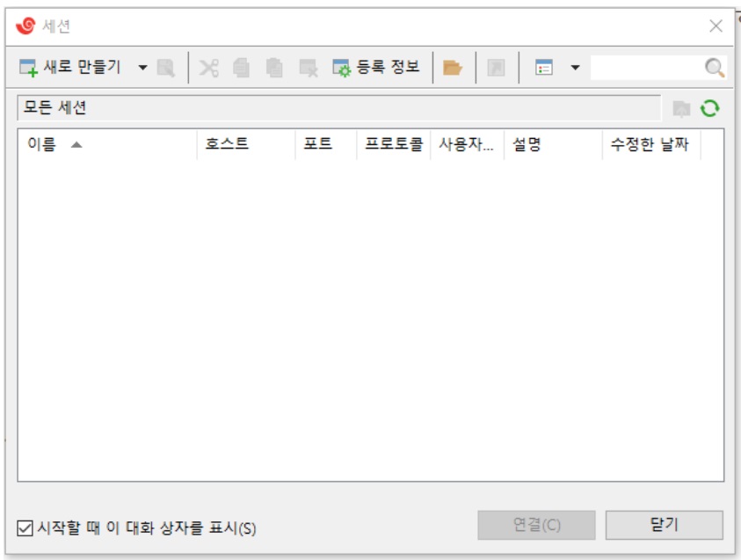741x560 pixels.
Task: Click the 새로 만들기 new session button
Action: 70,67
